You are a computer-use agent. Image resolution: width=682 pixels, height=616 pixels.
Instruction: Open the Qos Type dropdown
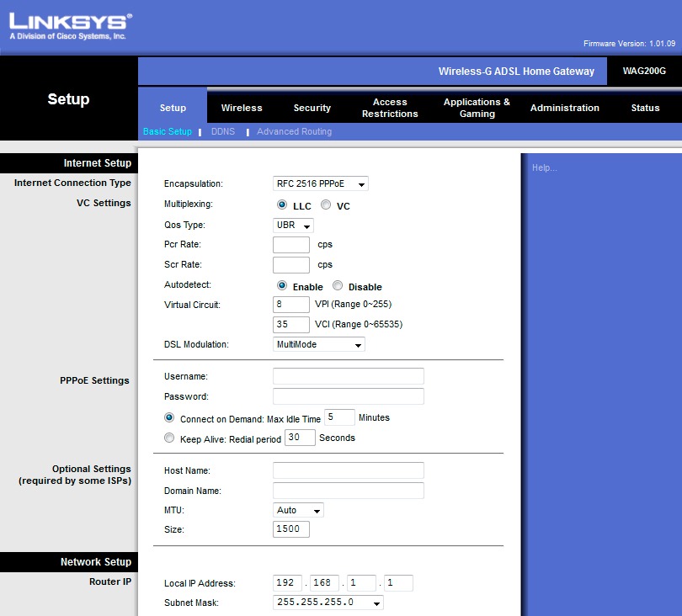[293, 226]
